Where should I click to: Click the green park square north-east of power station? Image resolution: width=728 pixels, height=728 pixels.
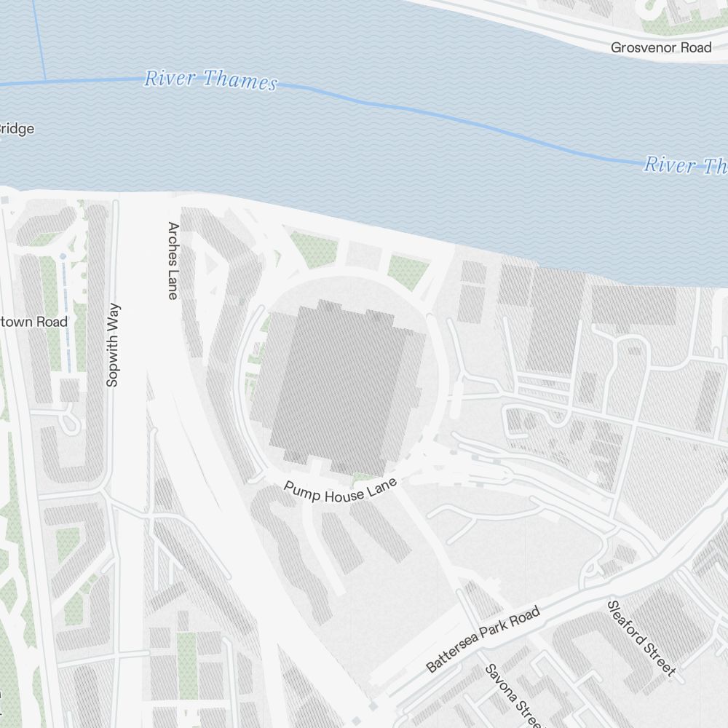408,273
